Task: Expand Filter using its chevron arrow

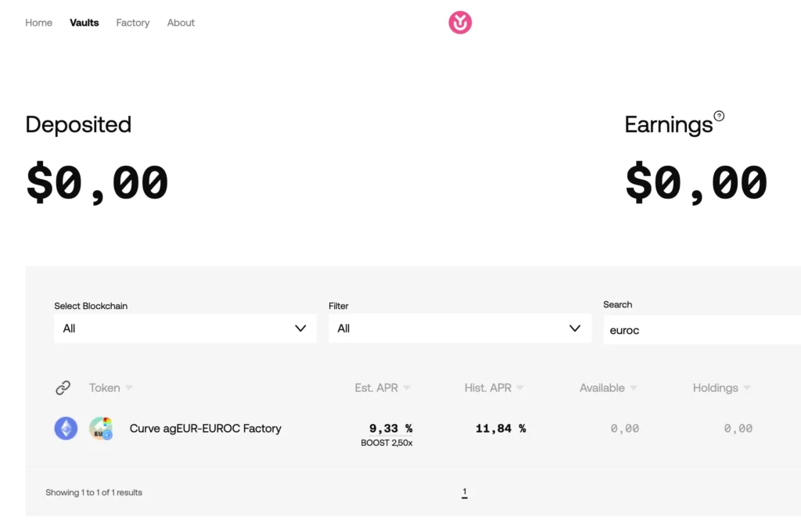Action: (575, 328)
